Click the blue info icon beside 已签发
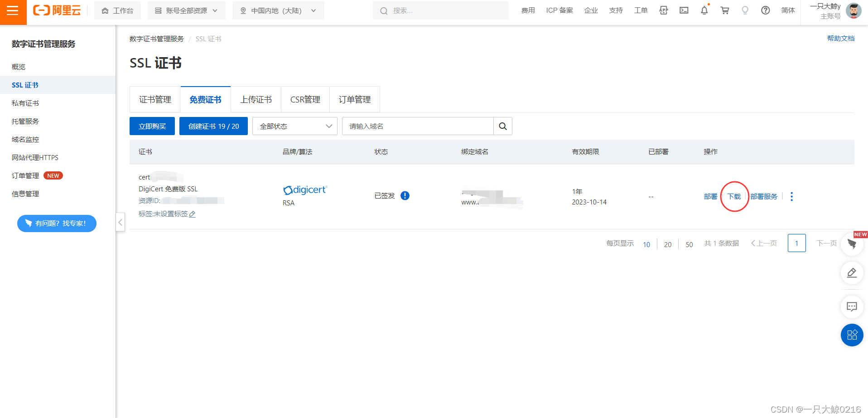The image size is (868, 418). click(405, 195)
